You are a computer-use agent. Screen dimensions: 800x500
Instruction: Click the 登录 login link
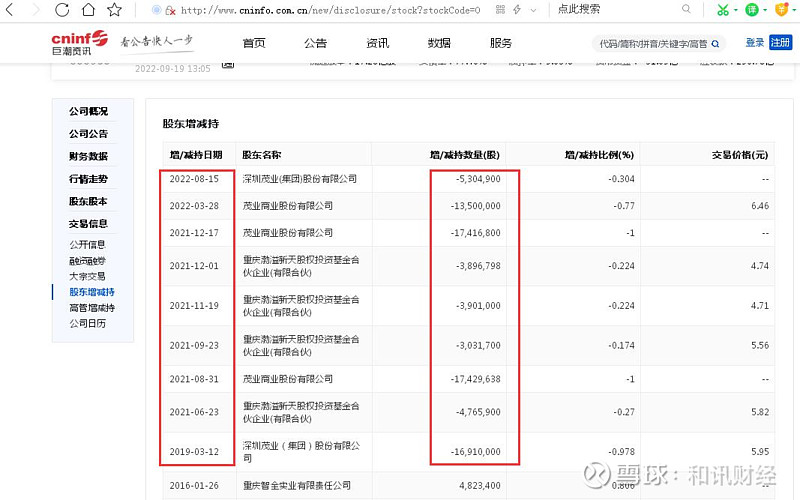click(x=755, y=43)
